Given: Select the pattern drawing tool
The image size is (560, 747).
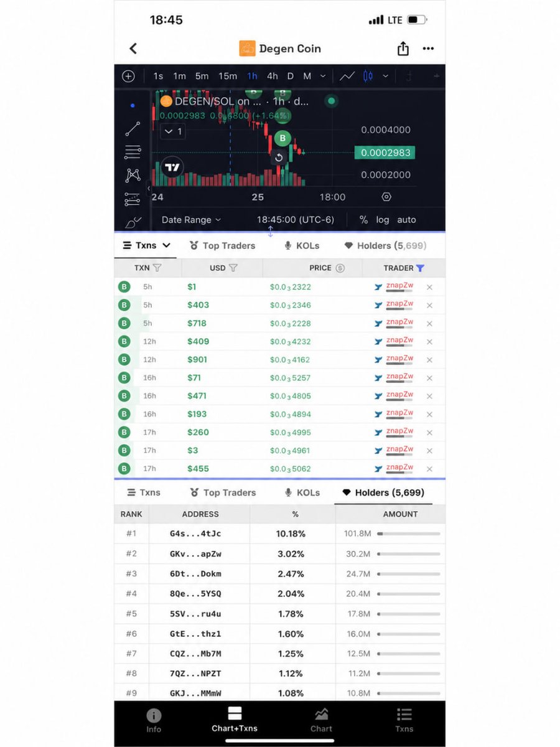Looking at the screenshot, I should point(133,176).
